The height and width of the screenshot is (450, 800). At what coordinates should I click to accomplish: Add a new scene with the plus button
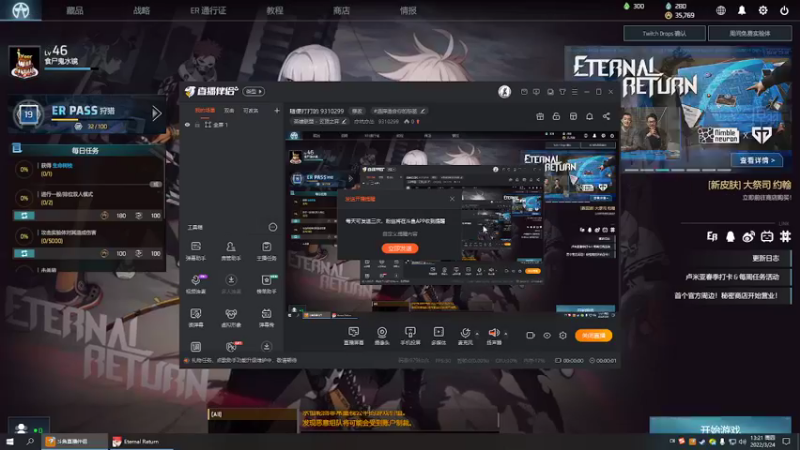pos(277,110)
